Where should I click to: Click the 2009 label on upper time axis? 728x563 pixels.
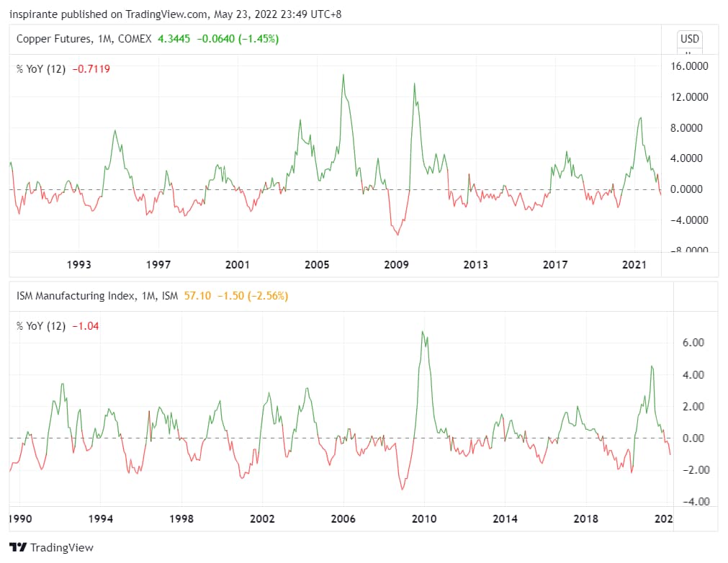click(x=396, y=264)
